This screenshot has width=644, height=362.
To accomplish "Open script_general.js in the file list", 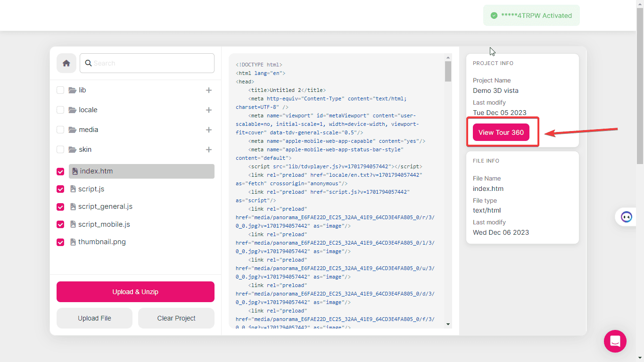I will [x=105, y=206].
